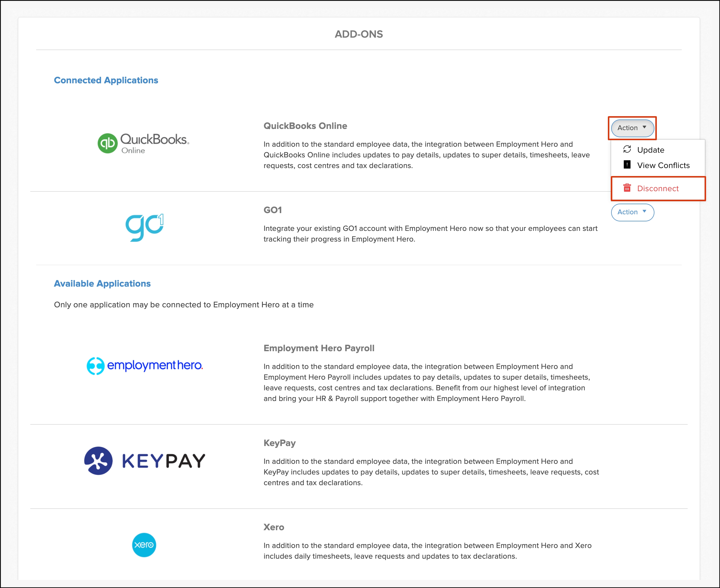Click the red Disconnect trash icon
This screenshot has width=720, height=588.
point(627,188)
